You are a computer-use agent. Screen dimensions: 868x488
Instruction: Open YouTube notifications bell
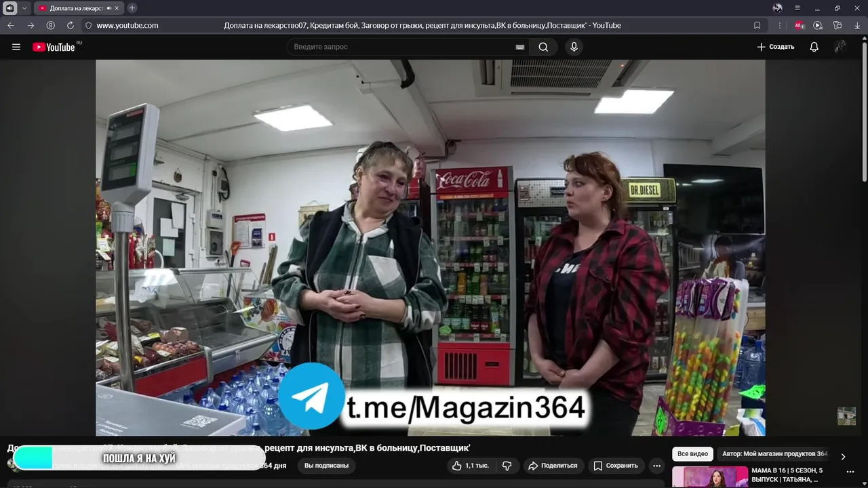[814, 47]
